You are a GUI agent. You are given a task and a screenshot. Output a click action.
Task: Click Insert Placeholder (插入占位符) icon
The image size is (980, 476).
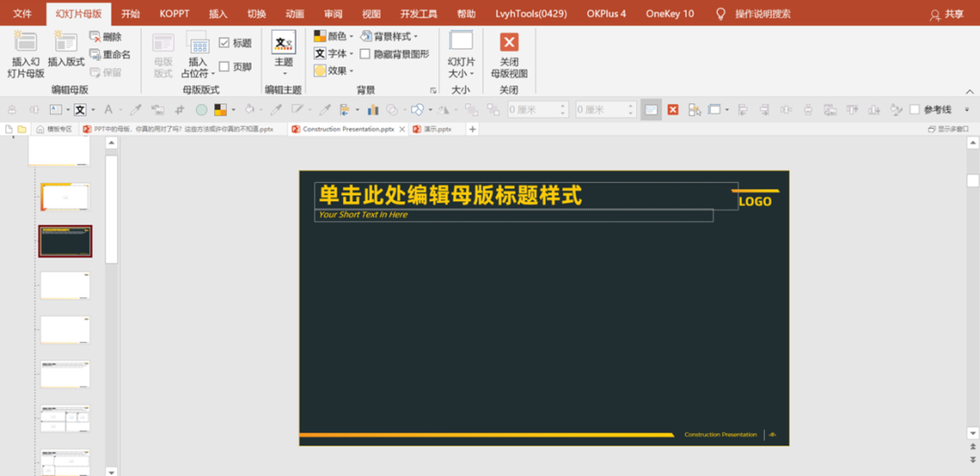point(198,43)
